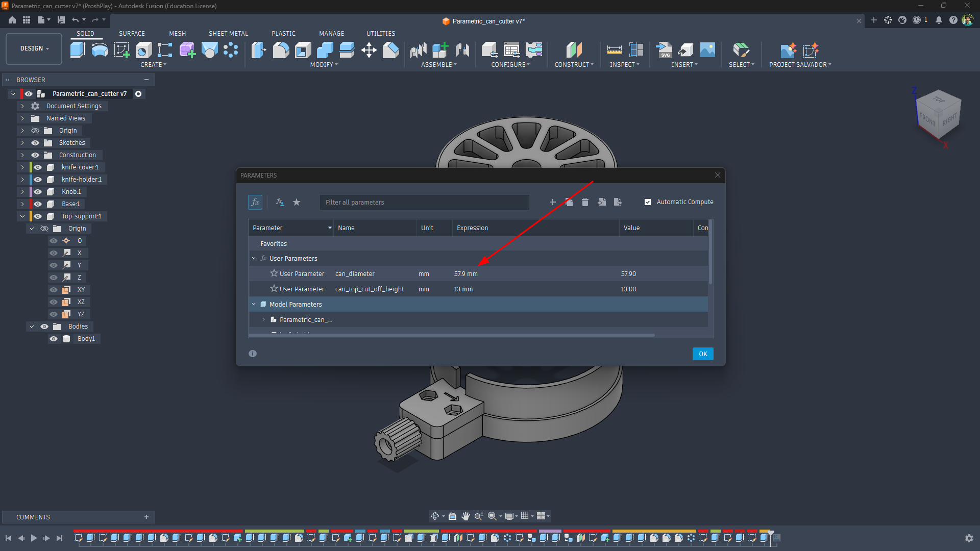The width and height of the screenshot is (980, 551).
Task: Toggle favorites filter star in Parameters toolbar
Action: tap(297, 202)
